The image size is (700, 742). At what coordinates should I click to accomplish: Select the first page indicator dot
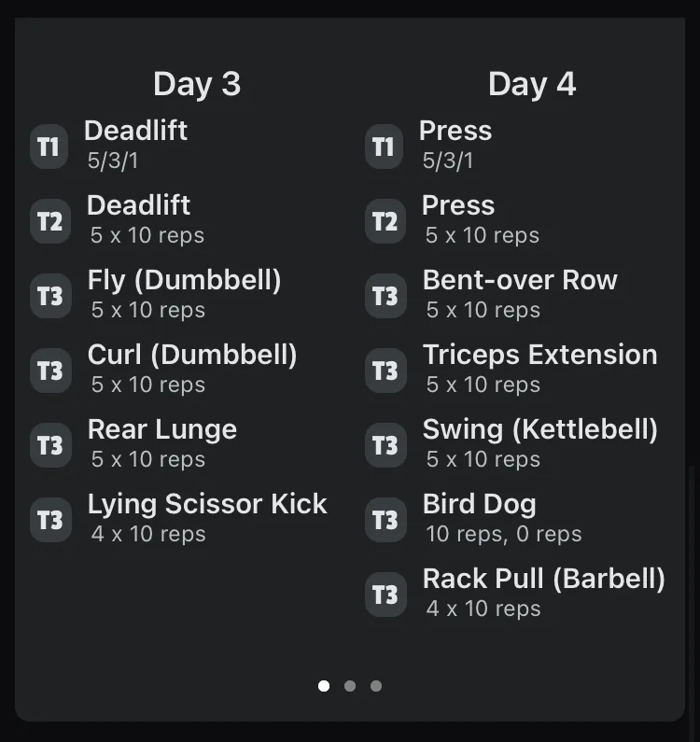(x=324, y=686)
